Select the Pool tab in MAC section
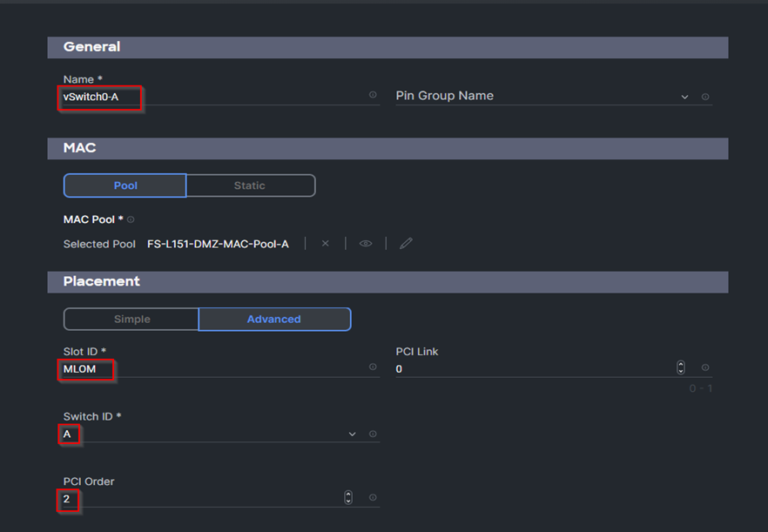Screen dimensions: 768x532 [x=125, y=185]
